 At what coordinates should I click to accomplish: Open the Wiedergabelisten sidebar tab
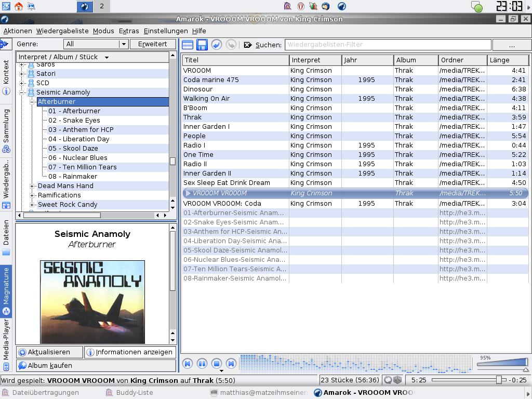pyautogui.click(x=6, y=184)
